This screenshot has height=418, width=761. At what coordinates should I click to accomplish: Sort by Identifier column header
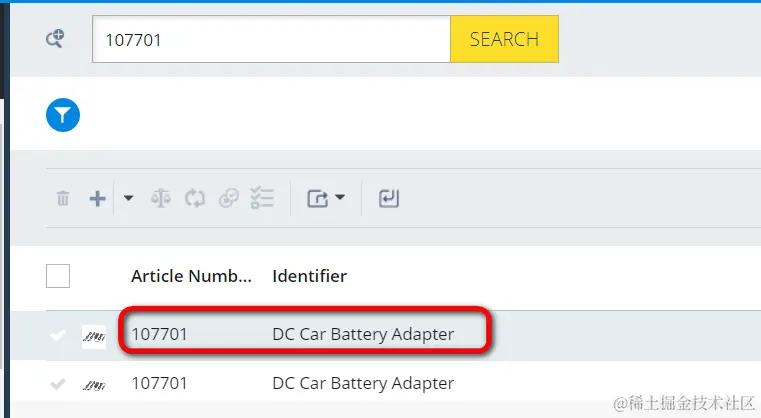point(310,276)
